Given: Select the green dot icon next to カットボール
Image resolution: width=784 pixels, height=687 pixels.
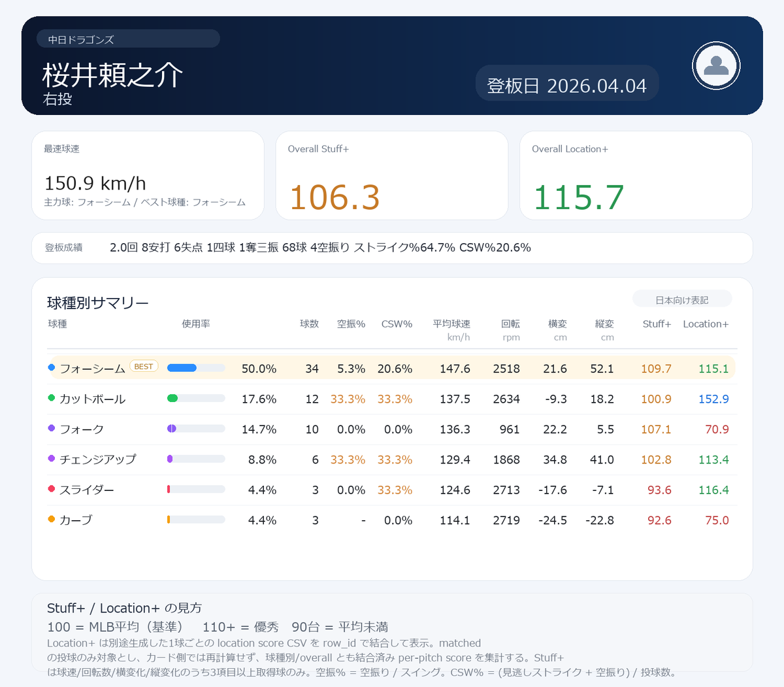Looking at the screenshot, I should 51,398.
